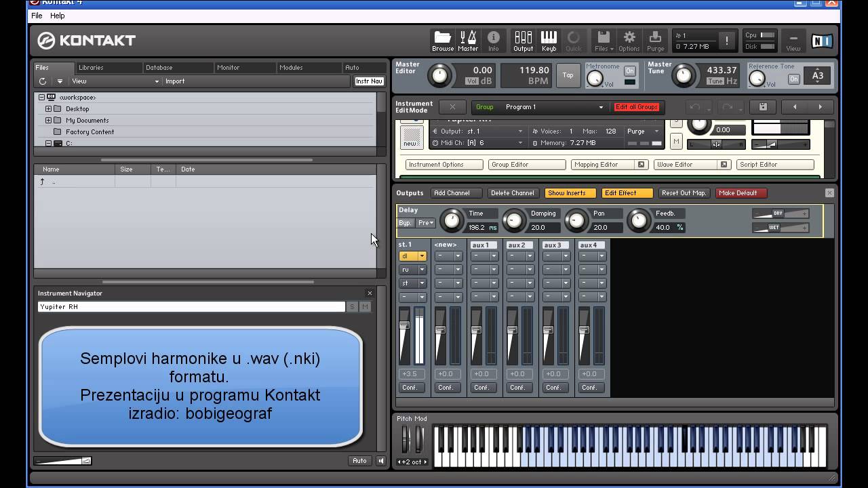Toggle the Delay Byp. bypass button

coord(406,223)
